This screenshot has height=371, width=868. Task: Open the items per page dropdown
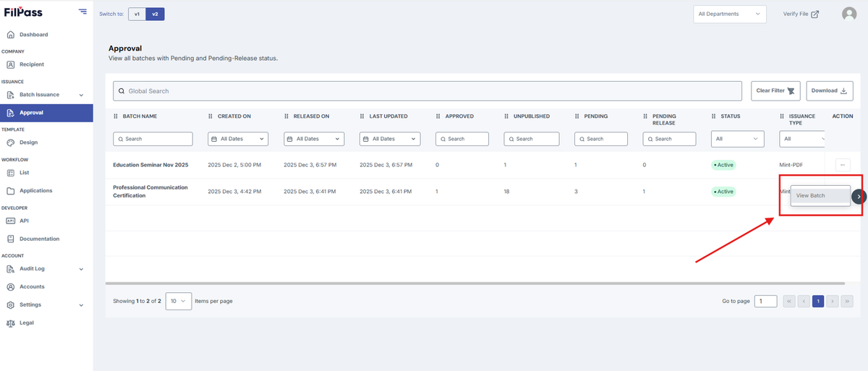click(x=179, y=301)
